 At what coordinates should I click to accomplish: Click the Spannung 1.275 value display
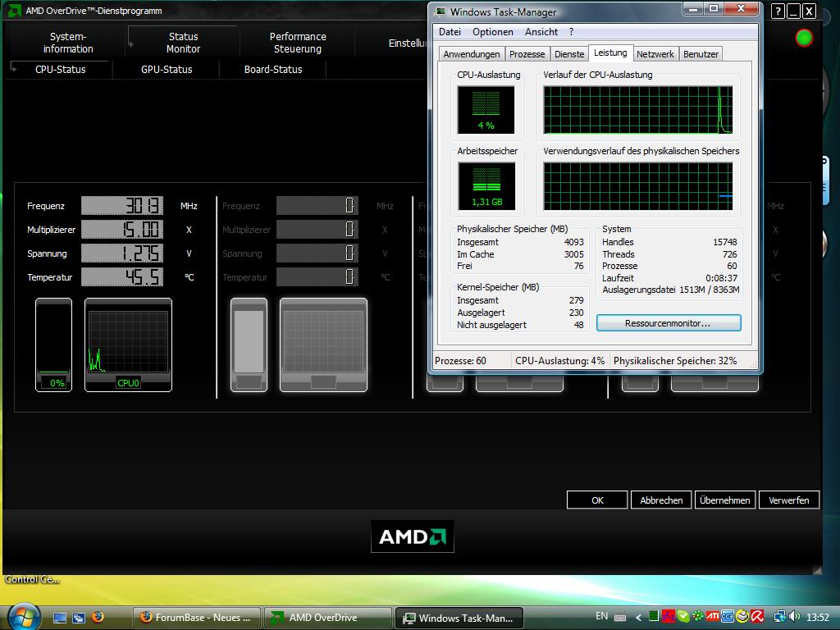pos(122,253)
